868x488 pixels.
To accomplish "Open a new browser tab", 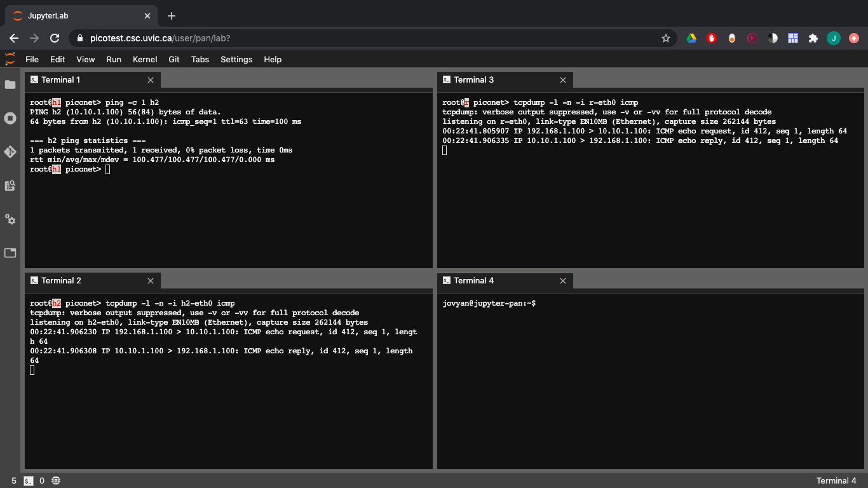I will [172, 16].
